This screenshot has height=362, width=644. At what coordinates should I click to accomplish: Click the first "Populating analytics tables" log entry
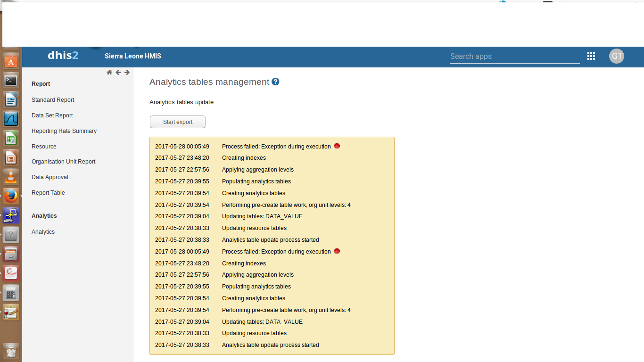[256, 181]
